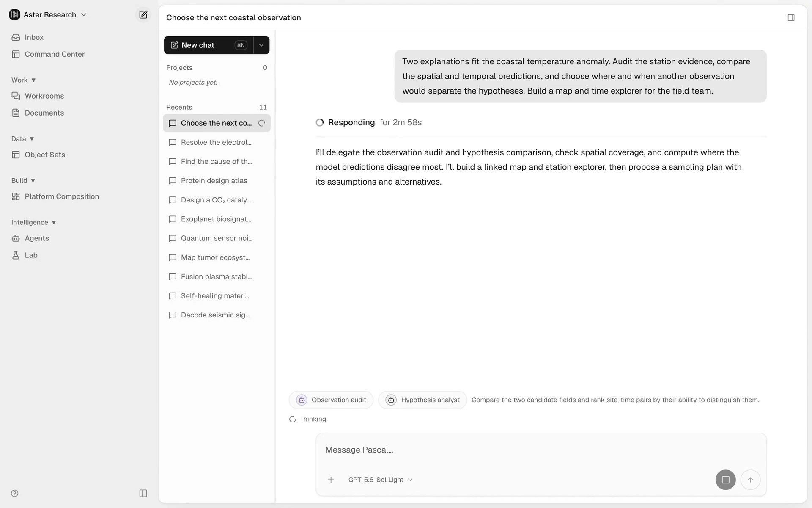Click the chat title 'Choose the next coastal observation'
This screenshot has height=508, width=812.
[x=233, y=18]
